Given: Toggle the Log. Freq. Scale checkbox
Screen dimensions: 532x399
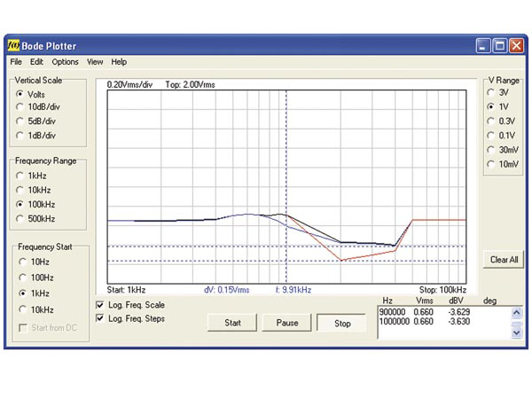Looking at the screenshot, I should 130,305.
